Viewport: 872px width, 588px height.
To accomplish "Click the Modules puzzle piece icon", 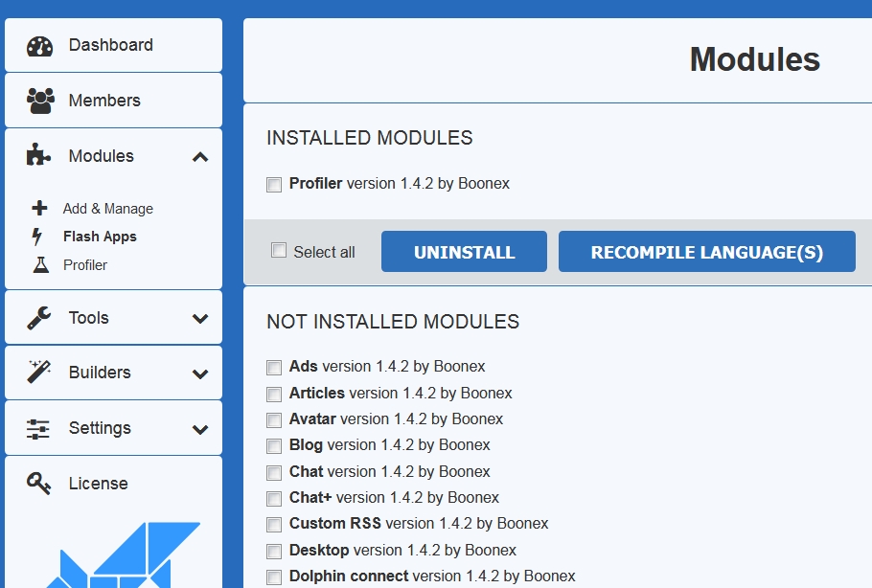I will 39,156.
